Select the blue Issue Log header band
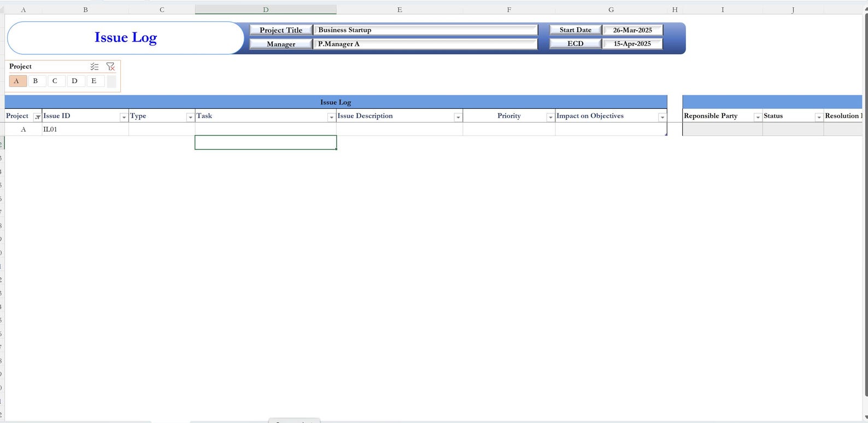 pos(336,102)
